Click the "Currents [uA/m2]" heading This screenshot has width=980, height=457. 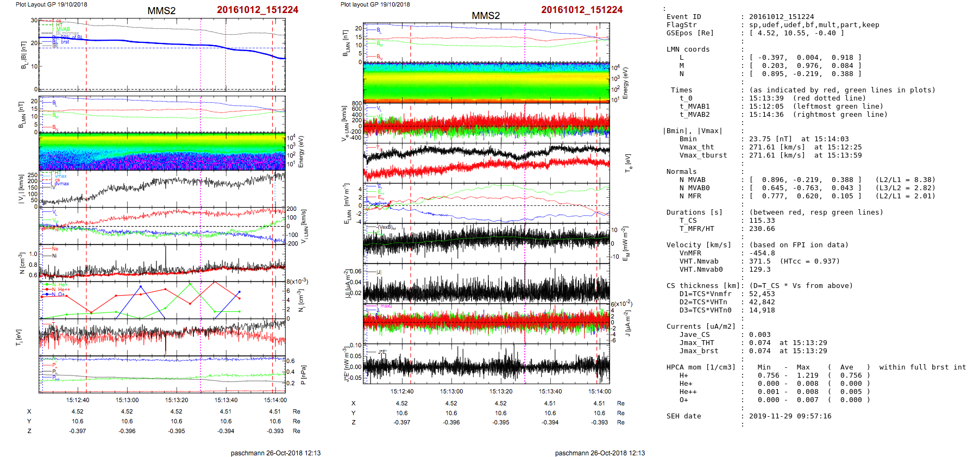click(701, 327)
